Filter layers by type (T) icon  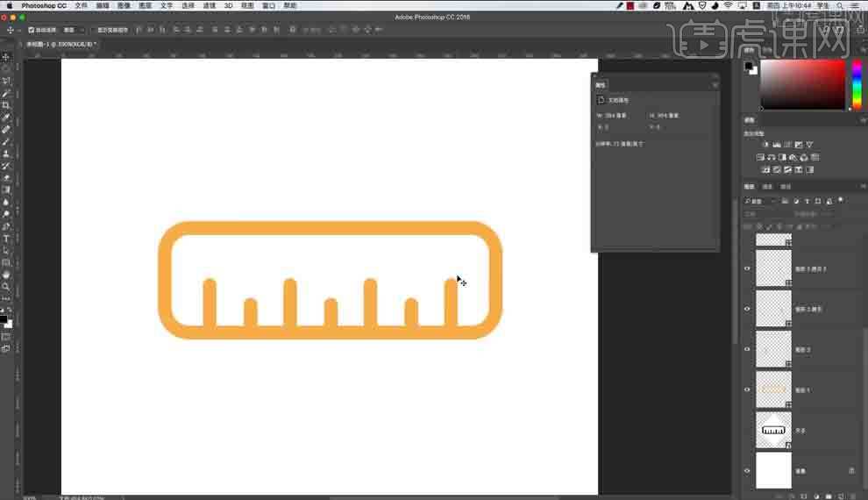pyautogui.click(x=808, y=201)
